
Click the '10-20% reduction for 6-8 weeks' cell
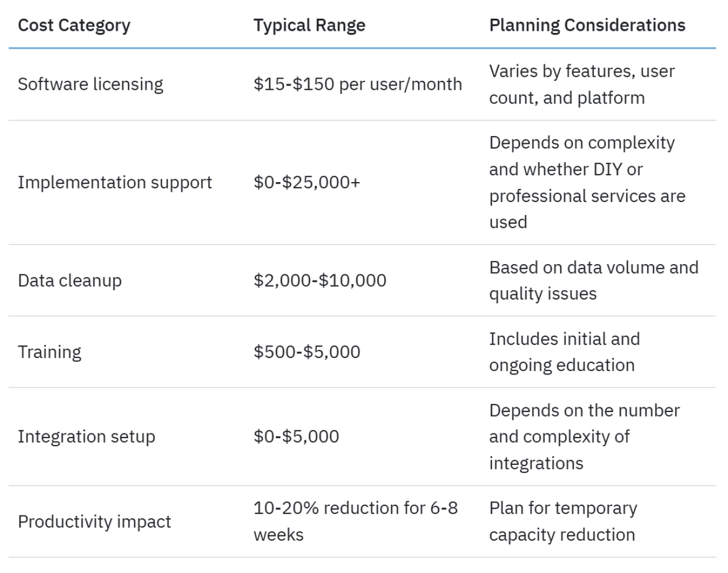[355, 522]
